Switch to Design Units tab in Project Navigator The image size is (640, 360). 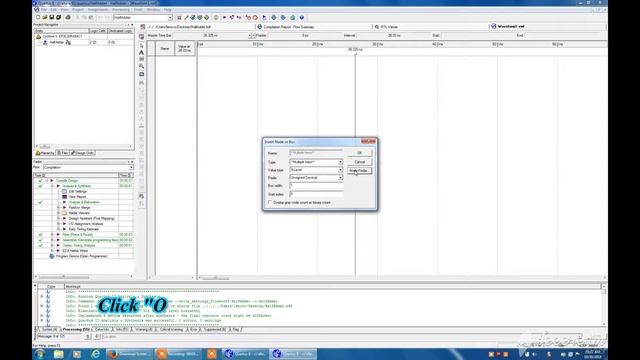click(83, 153)
